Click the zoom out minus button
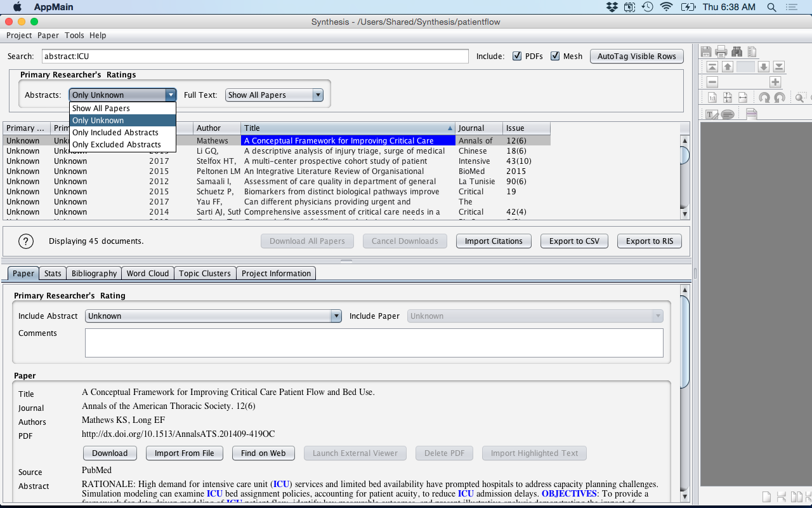The width and height of the screenshot is (812, 508). (712, 82)
